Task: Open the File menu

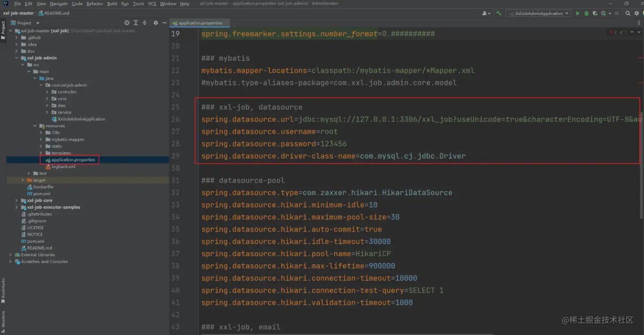Action: [x=17, y=4]
